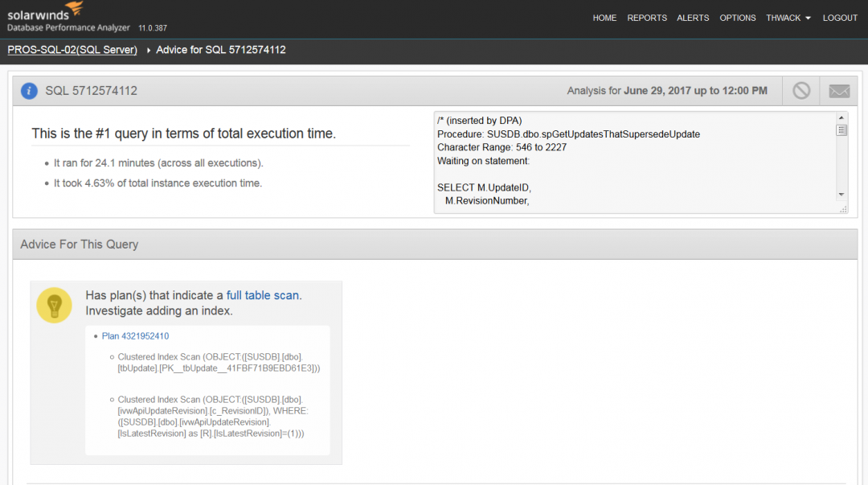This screenshot has height=485, width=868.
Task: Open the OPTIONS menu item
Action: click(737, 18)
